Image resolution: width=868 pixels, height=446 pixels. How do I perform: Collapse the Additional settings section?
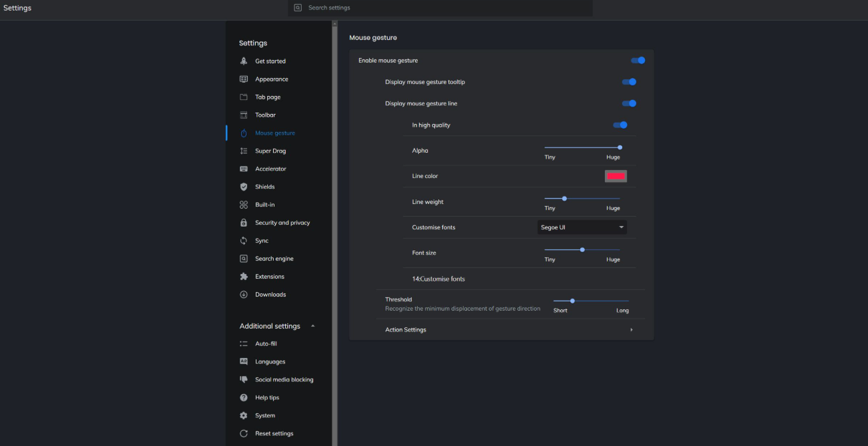point(313,327)
